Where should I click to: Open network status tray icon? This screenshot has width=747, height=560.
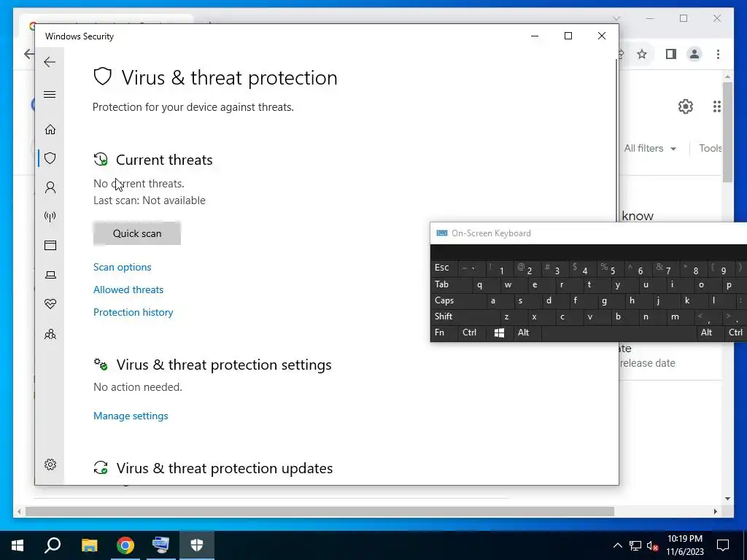pos(635,545)
